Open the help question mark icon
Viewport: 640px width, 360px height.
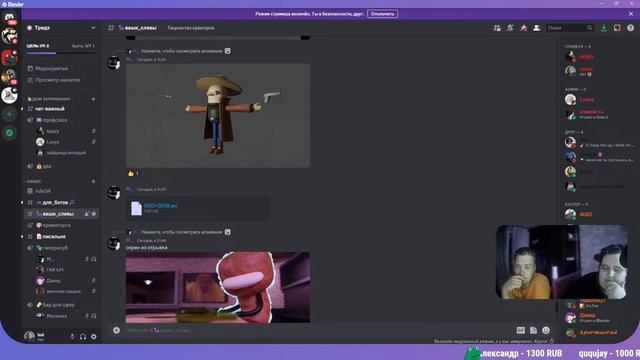point(631,28)
